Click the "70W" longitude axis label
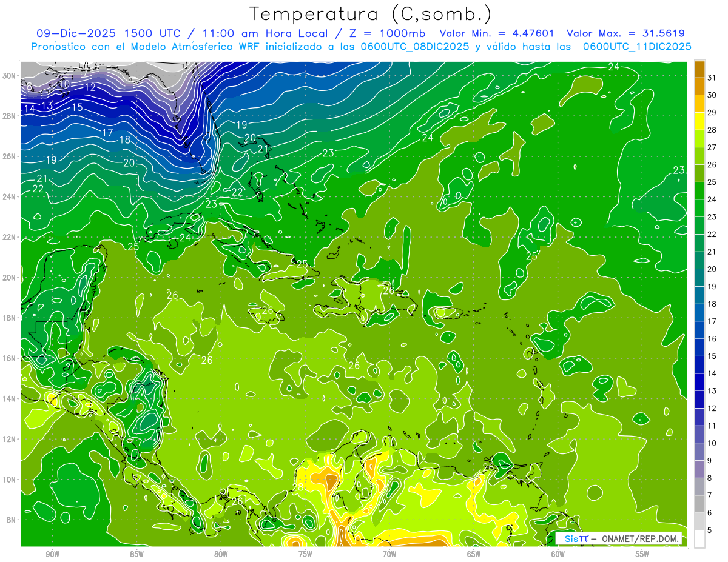 [389, 554]
